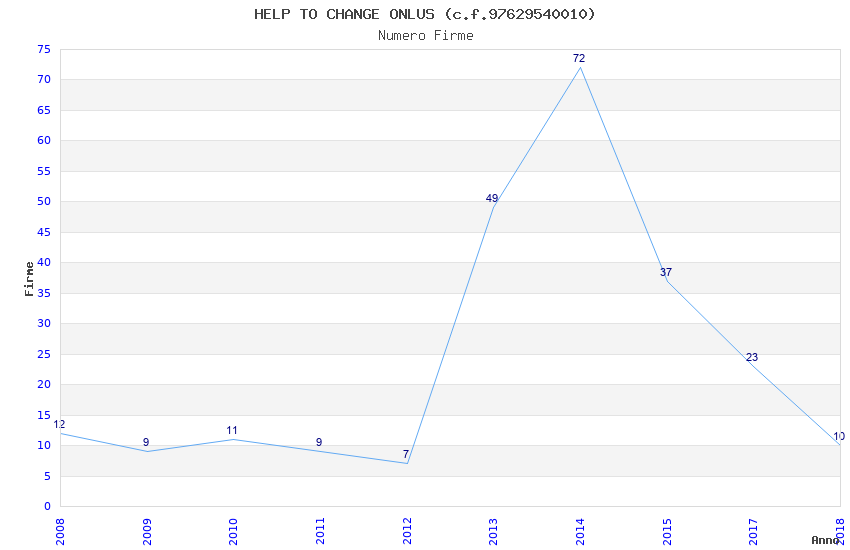Click the data label 12
850x550 pixels.
point(59,424)
